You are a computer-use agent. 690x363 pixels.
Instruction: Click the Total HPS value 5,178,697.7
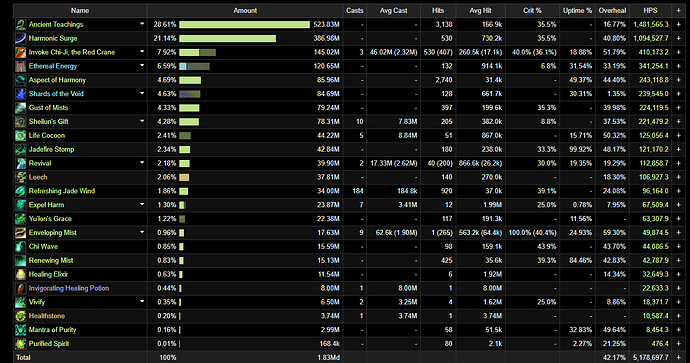[651, 357]
